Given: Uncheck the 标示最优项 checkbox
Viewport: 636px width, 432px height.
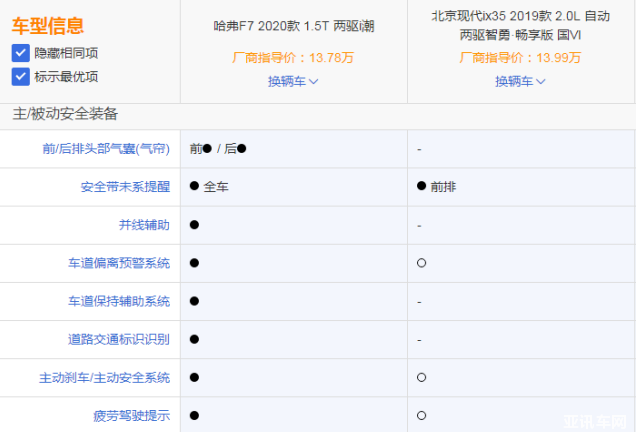Looking at the screenshot, I should (x=20, y=76).
